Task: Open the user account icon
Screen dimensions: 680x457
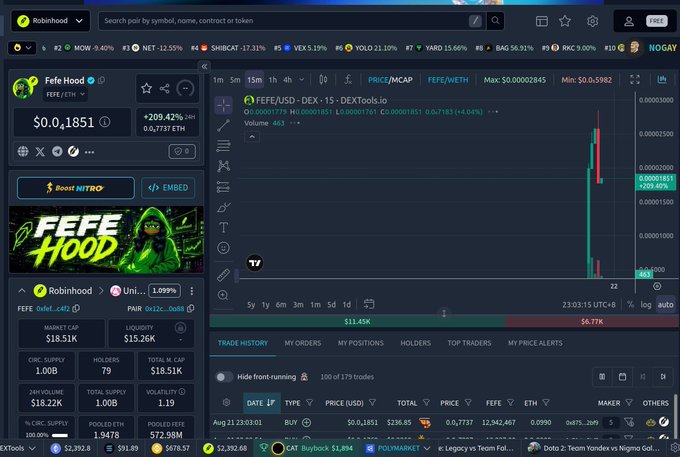Action: [629, 21]
